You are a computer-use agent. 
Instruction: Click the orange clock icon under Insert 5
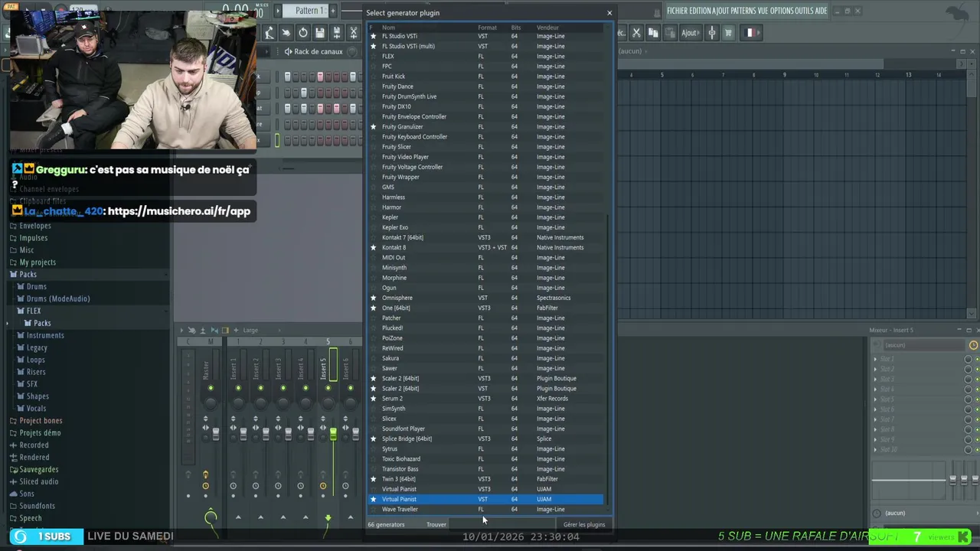[323, 486]
